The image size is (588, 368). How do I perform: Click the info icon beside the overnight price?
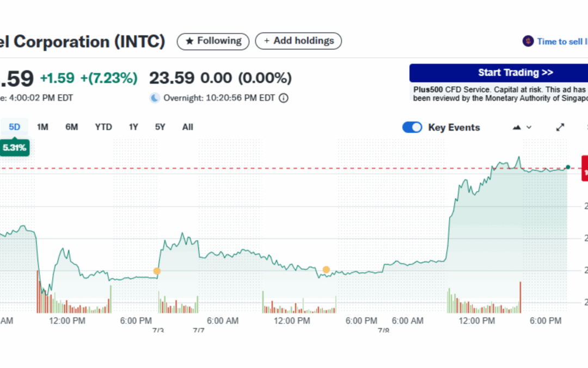coord(283,98)
